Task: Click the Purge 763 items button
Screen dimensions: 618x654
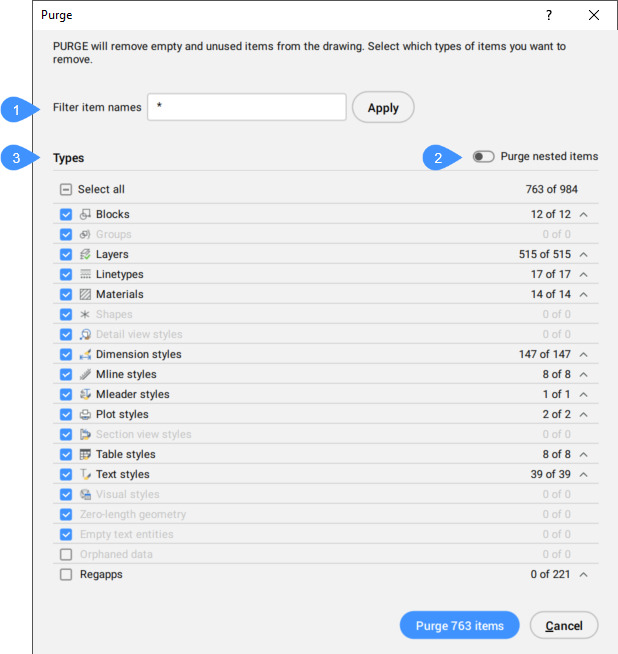Action: [x=460, y=626]
